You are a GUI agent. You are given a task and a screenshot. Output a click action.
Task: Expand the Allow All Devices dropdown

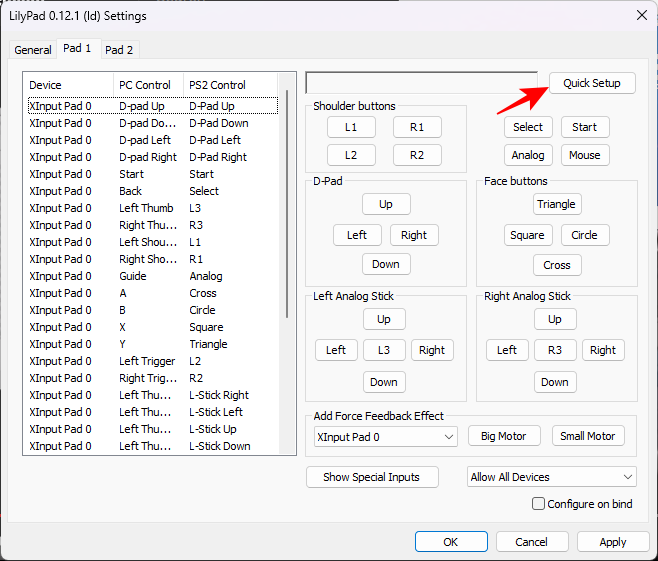click(551, 477)
